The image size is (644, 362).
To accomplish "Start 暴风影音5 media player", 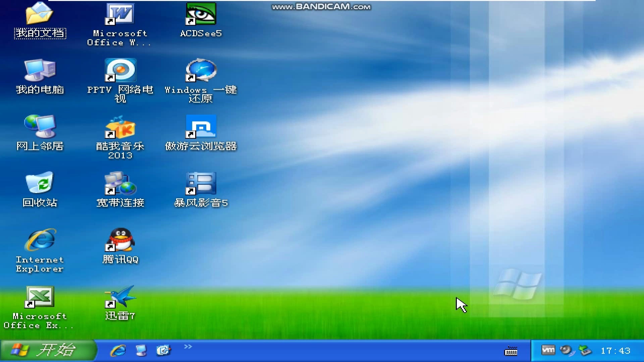I will [201, 184].
